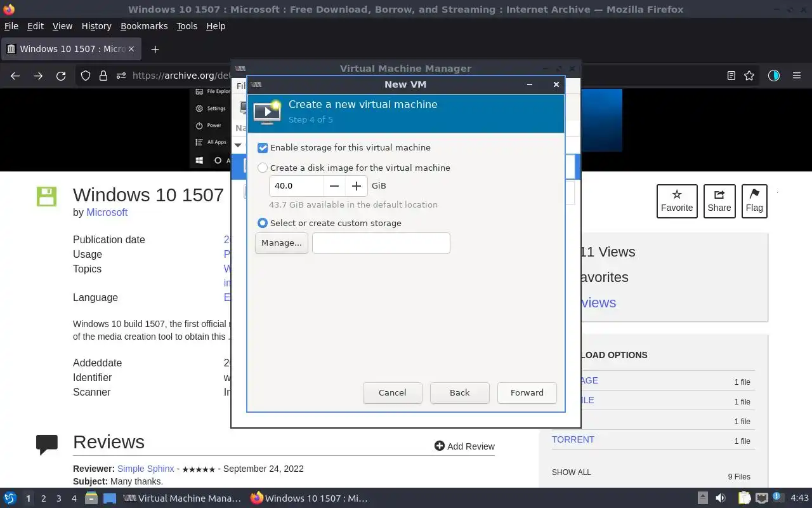
Task: Open the Manage... storage browser
Action: [282, 243]
